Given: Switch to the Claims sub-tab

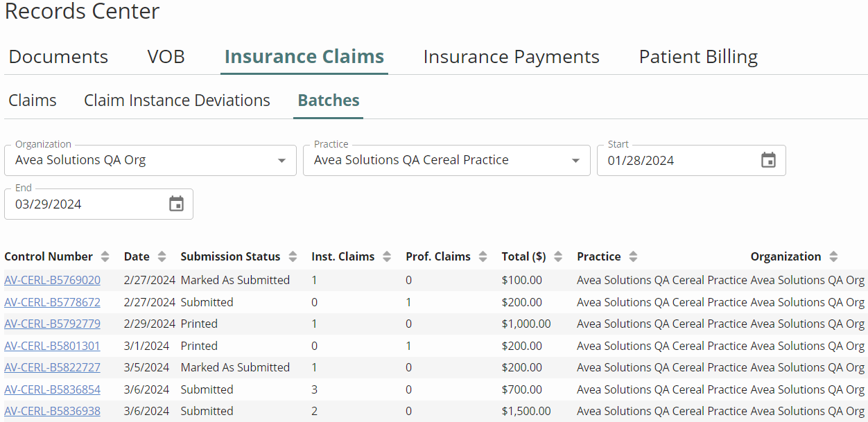Looking at the screenshot, I should click(x=33, y=100).
